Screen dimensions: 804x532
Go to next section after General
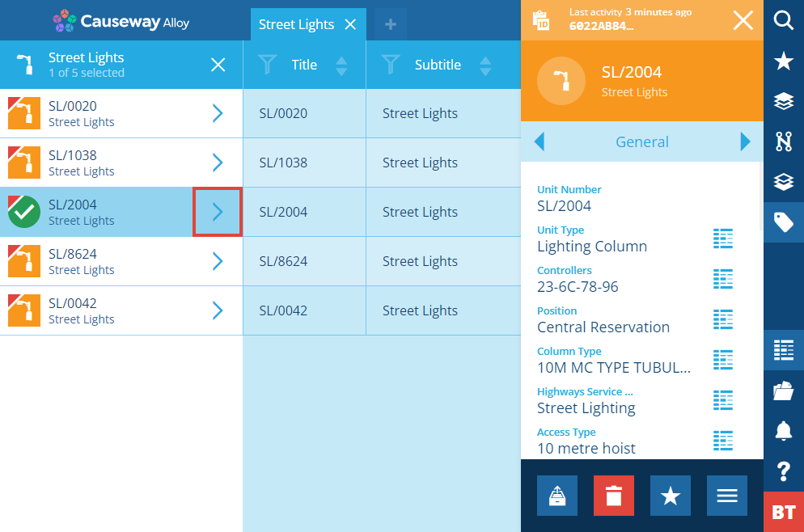(x=746, y=141)
